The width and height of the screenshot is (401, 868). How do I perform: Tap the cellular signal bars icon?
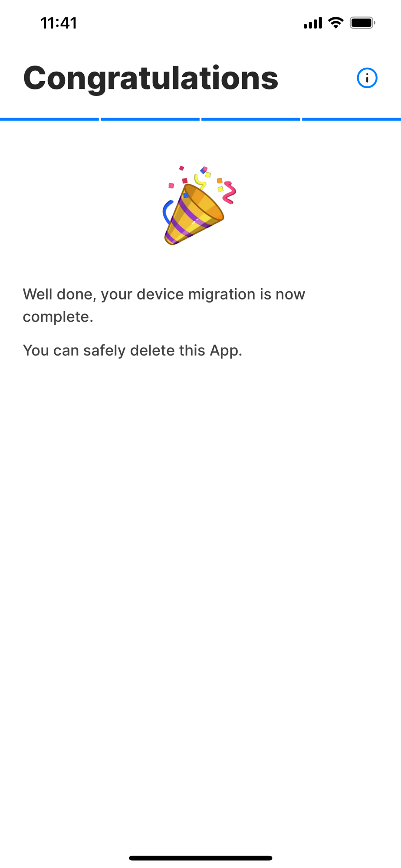pos(313,23)
